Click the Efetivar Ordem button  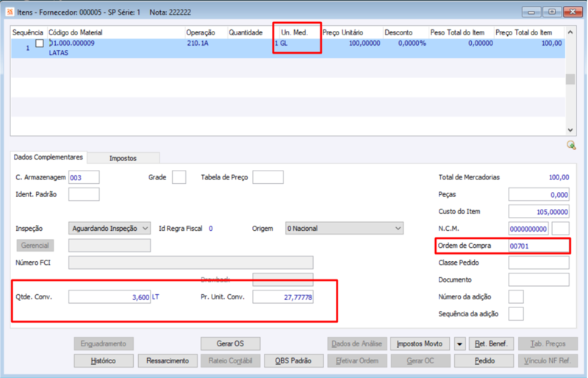[357, 361]
